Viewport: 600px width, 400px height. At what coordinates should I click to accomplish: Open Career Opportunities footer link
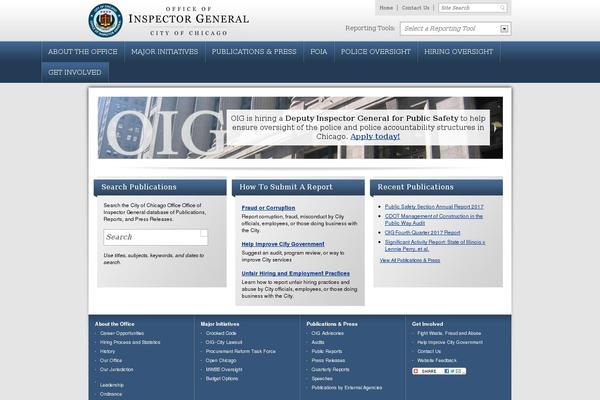click(122, 333)
